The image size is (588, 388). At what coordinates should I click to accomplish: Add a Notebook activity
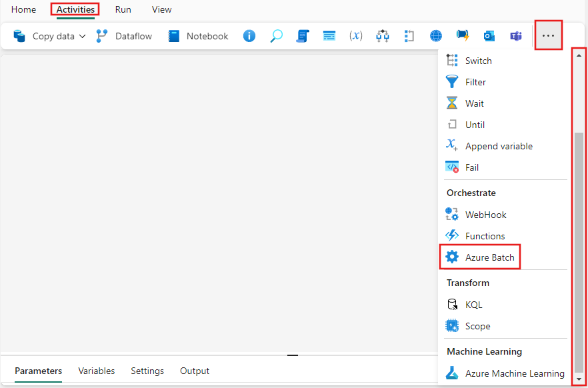point(198,36)
